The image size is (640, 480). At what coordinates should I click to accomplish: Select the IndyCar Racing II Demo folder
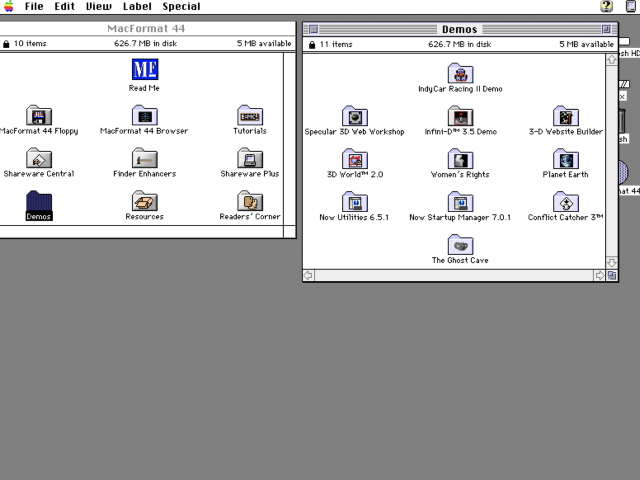click(460, 73)
